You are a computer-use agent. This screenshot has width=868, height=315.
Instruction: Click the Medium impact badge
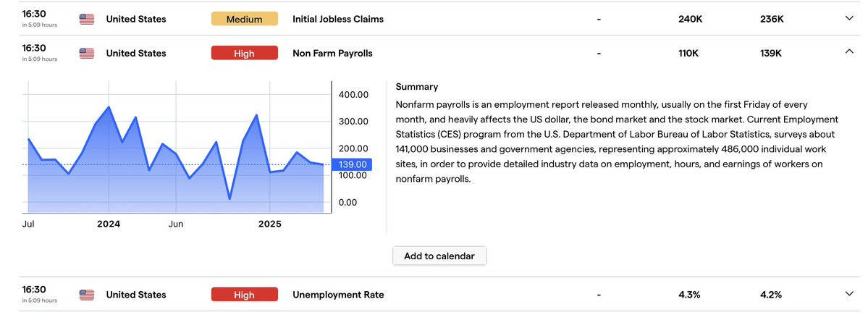[x=244, y=19]
